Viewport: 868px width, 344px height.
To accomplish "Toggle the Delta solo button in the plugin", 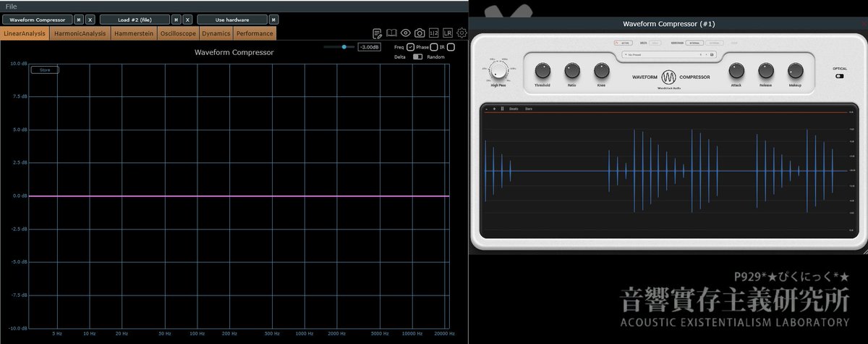I will [x=655, y=43].
